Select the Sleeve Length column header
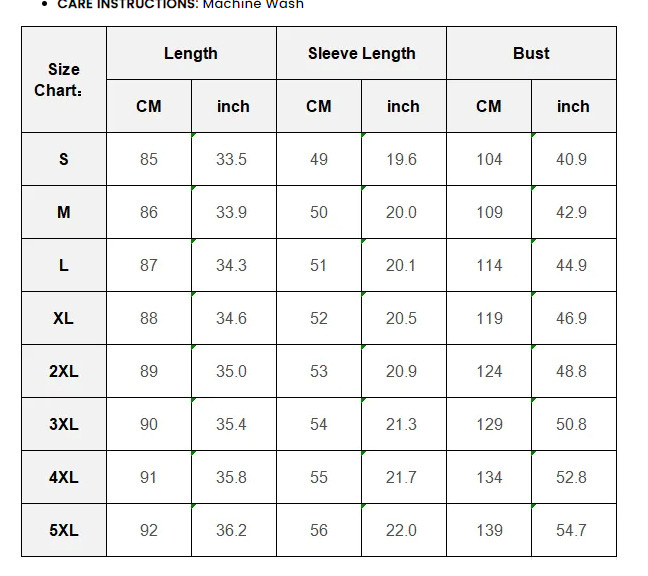 [362, 53]
